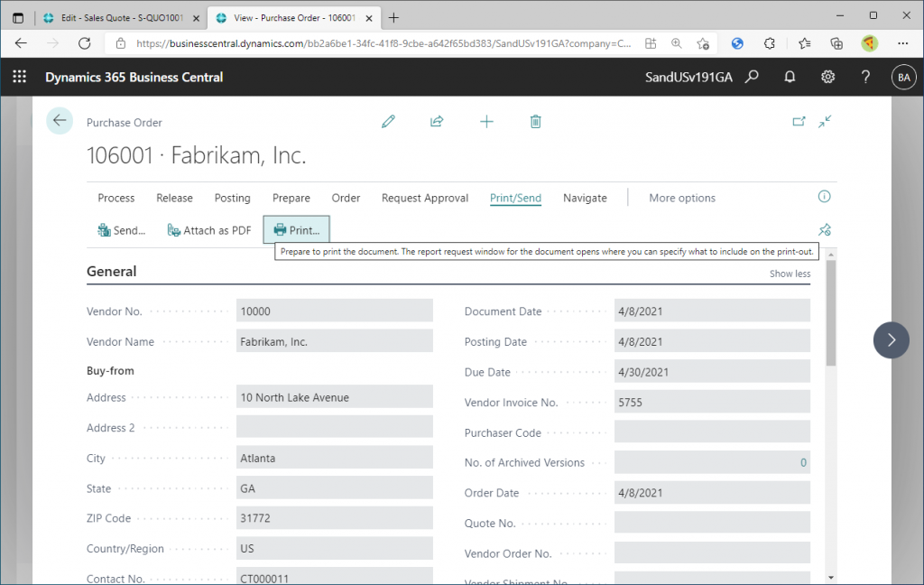Click the Vendor Name field
924x585 pixels.
334,341
